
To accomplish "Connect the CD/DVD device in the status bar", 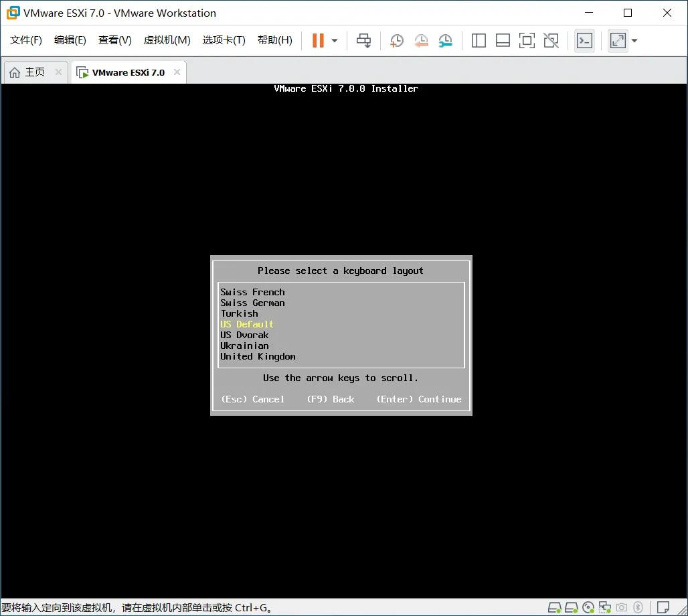I will tap(588, 607).
